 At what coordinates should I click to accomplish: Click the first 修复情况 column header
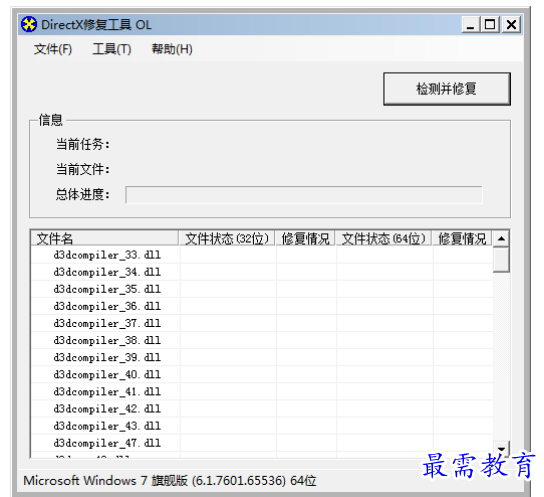click(x=305, y=239)
